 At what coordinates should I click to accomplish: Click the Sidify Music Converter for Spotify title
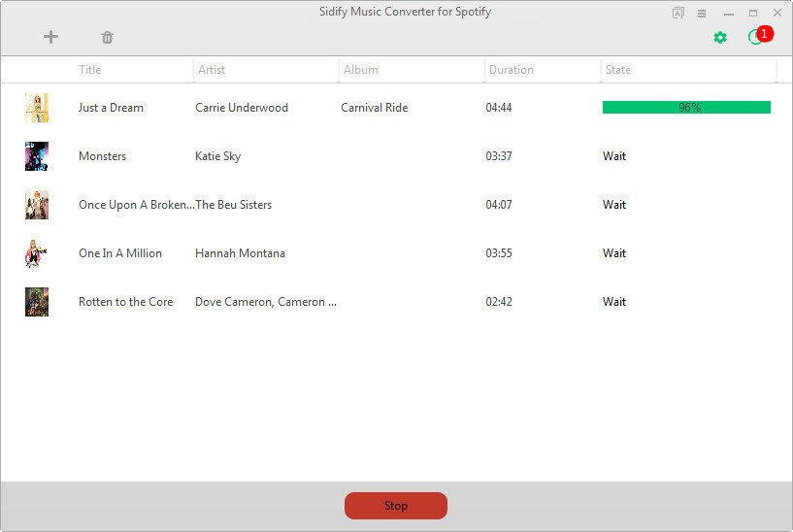coord(405,12)
